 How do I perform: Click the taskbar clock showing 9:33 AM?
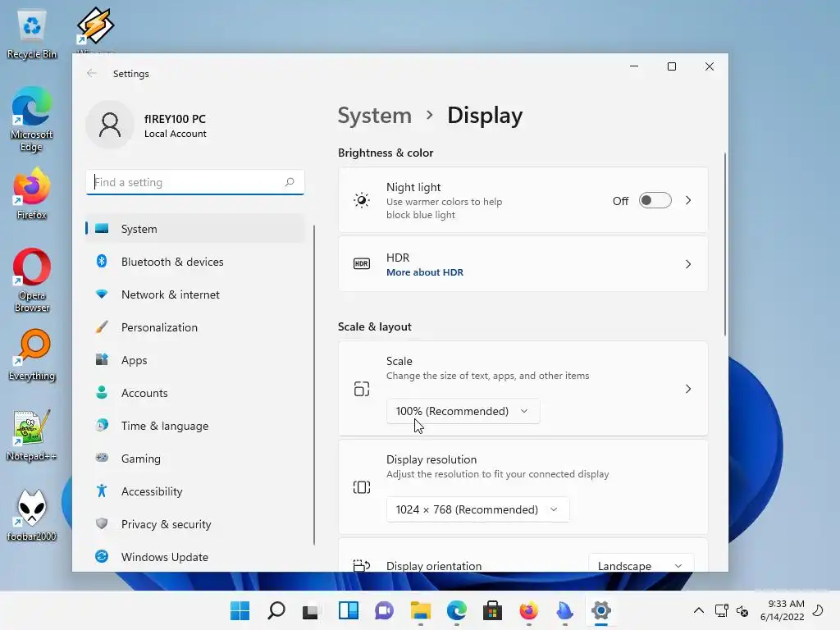pos(782,610)
